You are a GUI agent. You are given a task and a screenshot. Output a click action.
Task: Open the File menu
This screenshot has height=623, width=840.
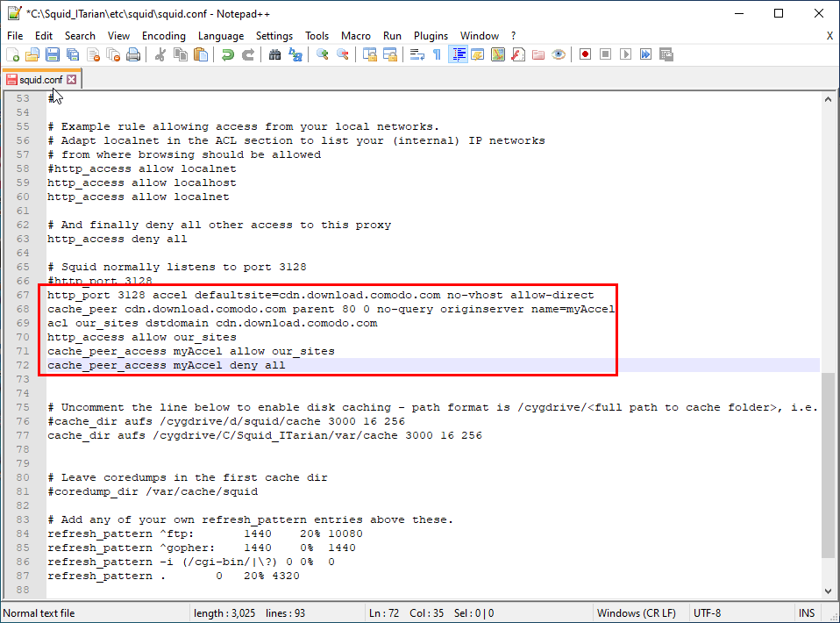coord(15,36)
